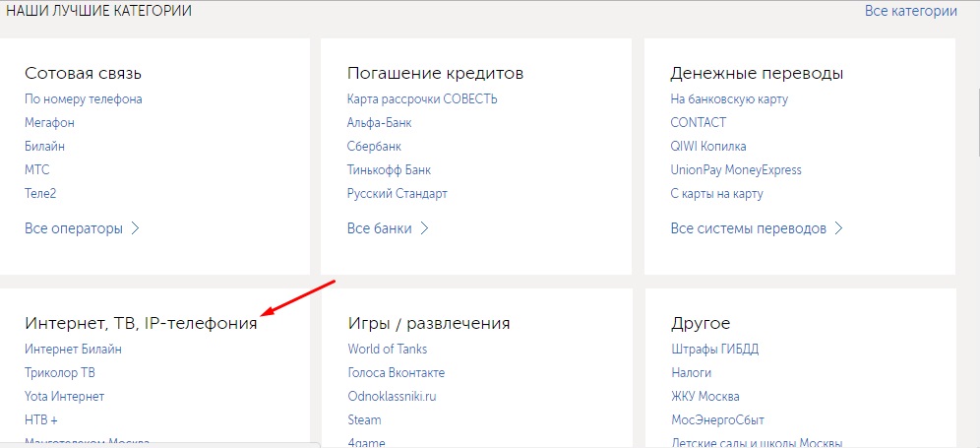
Task: Select QIWI Копилка transfer option
Action: tap(708, 146)
